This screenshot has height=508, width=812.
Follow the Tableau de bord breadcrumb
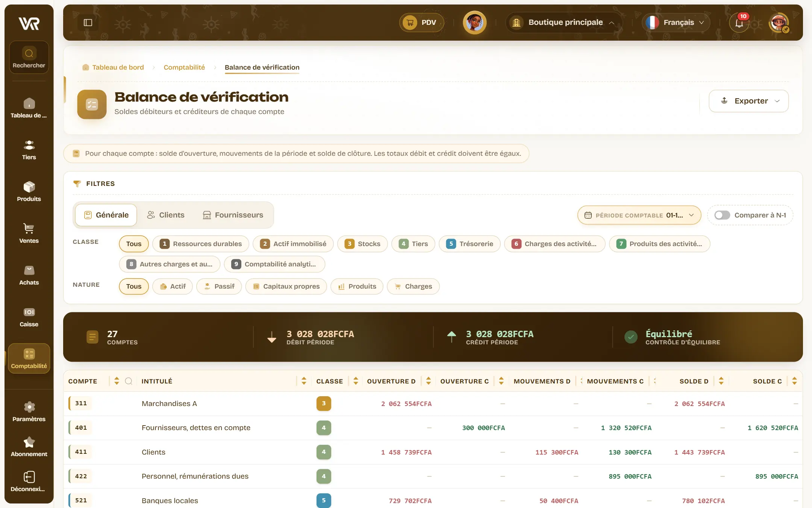(113, 67)
